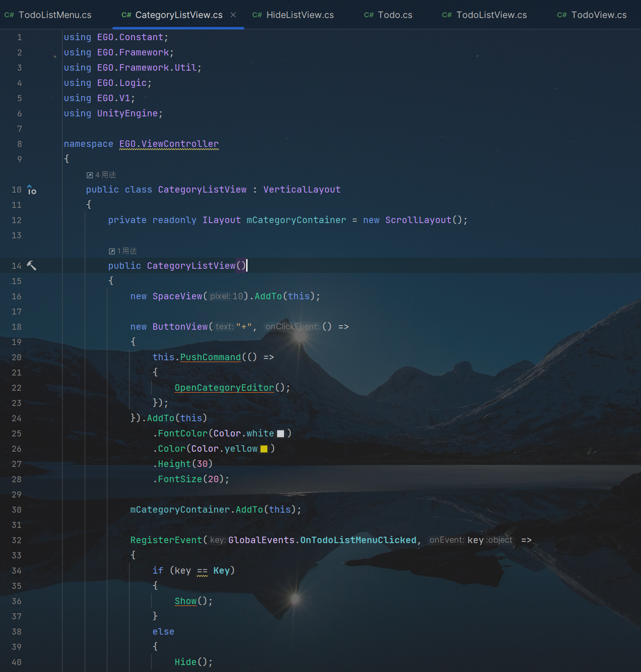Click the CategoryListView constructor name on line 14
The width and height of the screenshot is (641, 672).
[x=191, y=266]
